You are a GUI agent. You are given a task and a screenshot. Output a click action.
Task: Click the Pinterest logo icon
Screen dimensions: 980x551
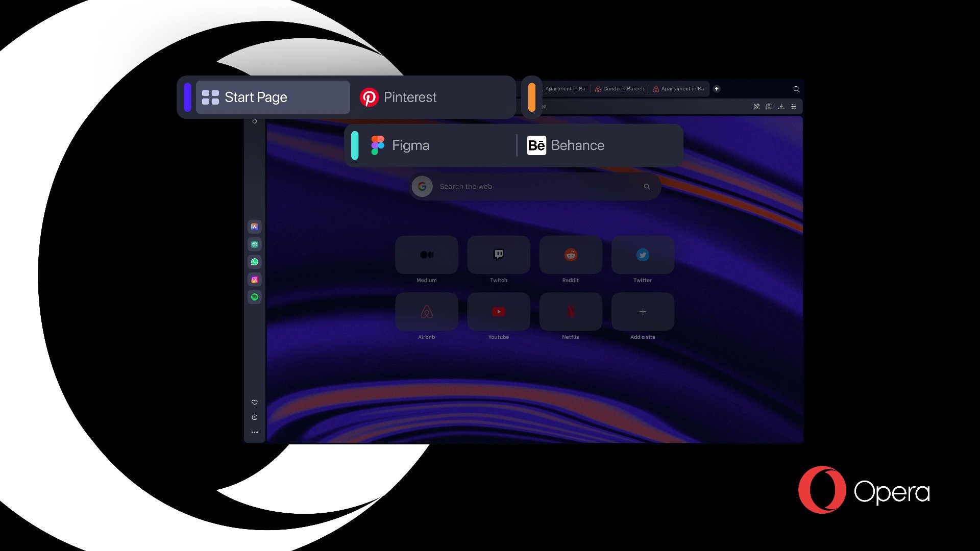coord(369,97)
